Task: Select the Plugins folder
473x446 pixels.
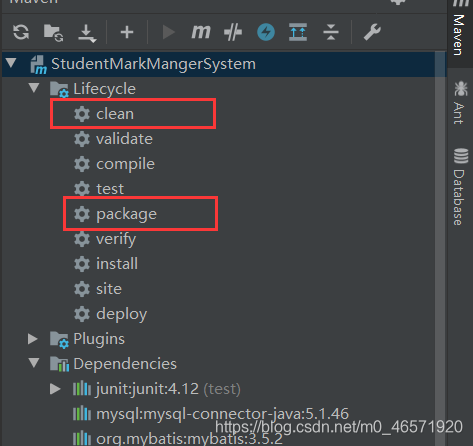Action: pyautogui.click(x=99, y=339)
